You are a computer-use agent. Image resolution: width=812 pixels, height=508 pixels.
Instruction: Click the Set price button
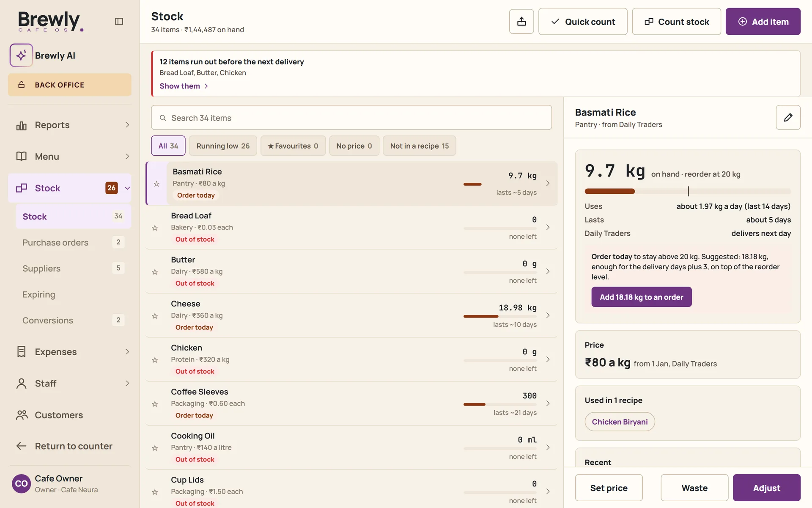click(609, 488)
